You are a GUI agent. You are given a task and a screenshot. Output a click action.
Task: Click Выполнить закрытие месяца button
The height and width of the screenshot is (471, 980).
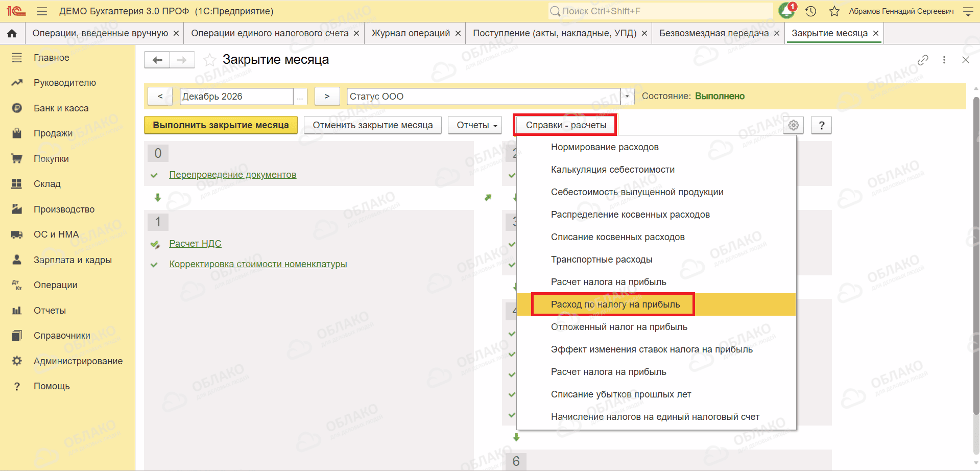(221, 125)
